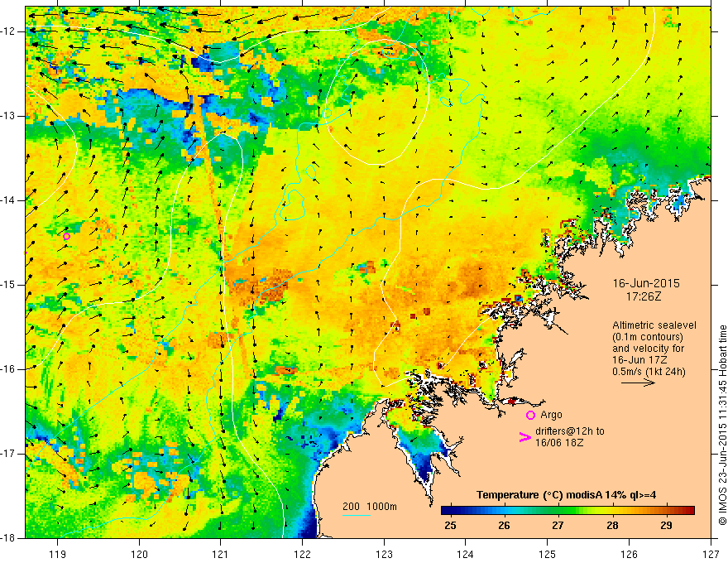Click longitude axis label 126
Screen dimensions: 728x563
629,554
